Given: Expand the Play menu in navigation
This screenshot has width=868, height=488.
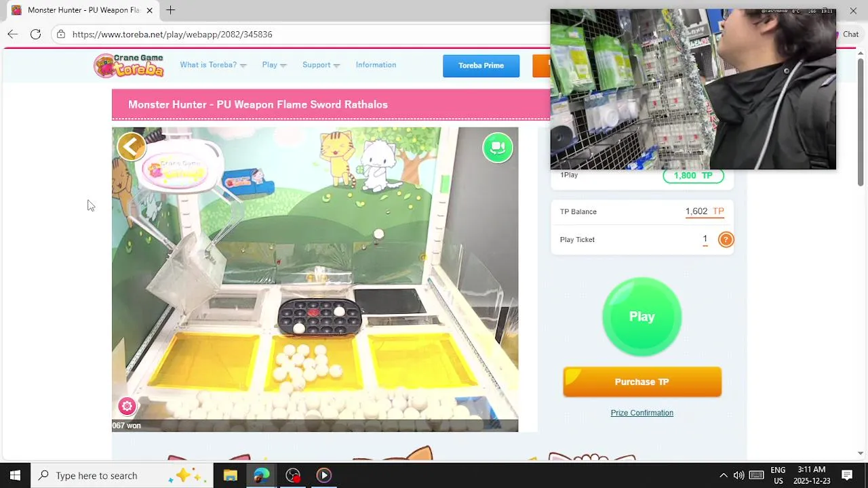Looking at the screenshot, I should point(274,65).
